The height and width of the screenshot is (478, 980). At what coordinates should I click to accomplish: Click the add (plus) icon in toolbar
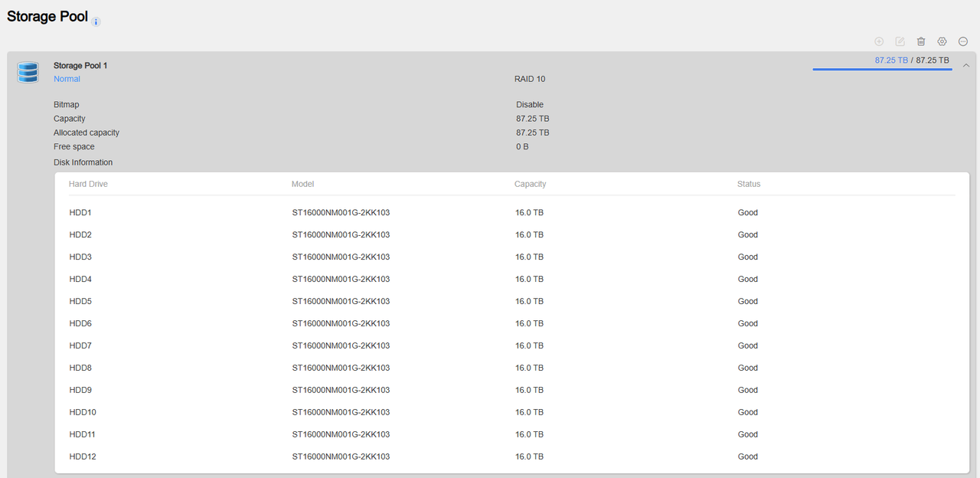coord(879,41)
